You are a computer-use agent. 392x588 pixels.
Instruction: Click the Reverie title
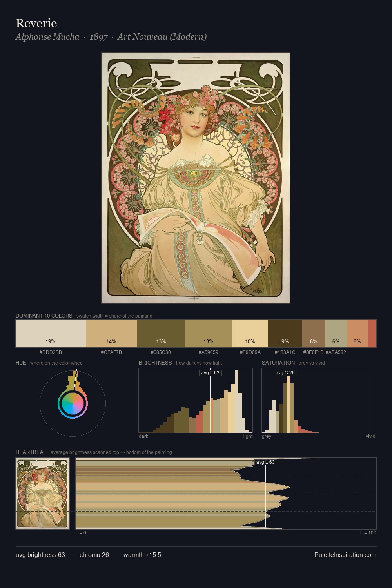tap(36, 23)
